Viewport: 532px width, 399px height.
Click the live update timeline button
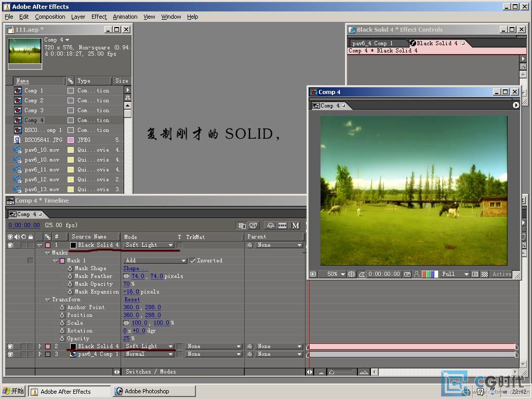[x=242, y=225]
